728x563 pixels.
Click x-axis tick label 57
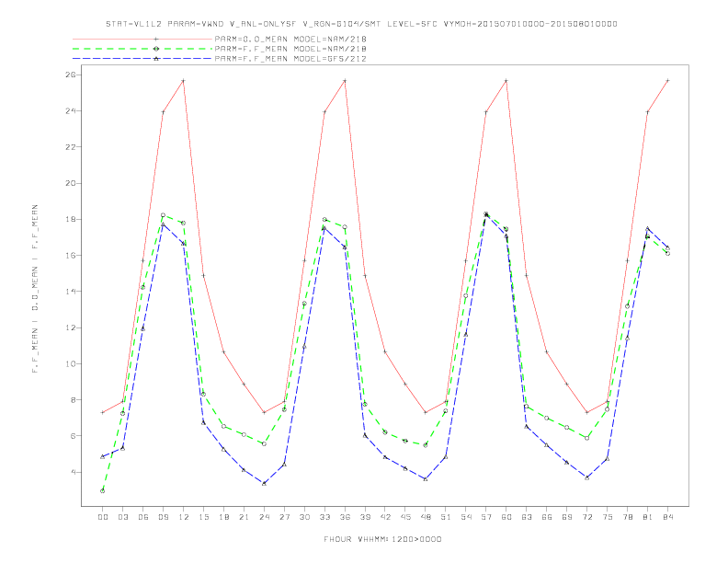(486, 517)
